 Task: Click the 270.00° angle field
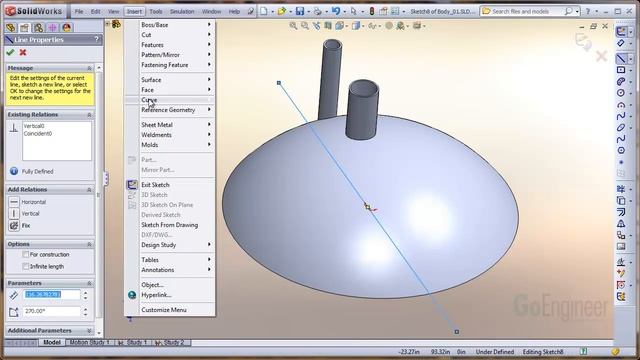[52, 311]
